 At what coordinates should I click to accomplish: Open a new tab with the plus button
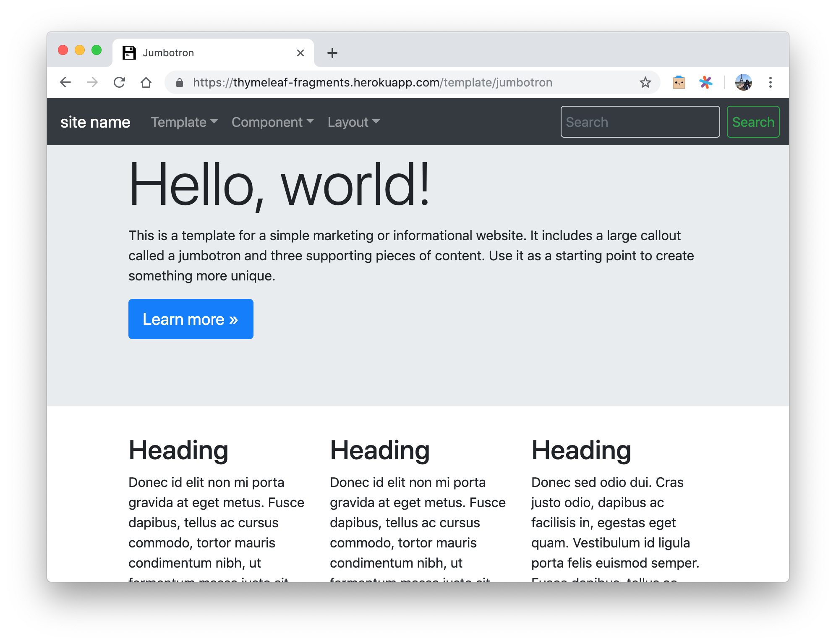(332, 53)
